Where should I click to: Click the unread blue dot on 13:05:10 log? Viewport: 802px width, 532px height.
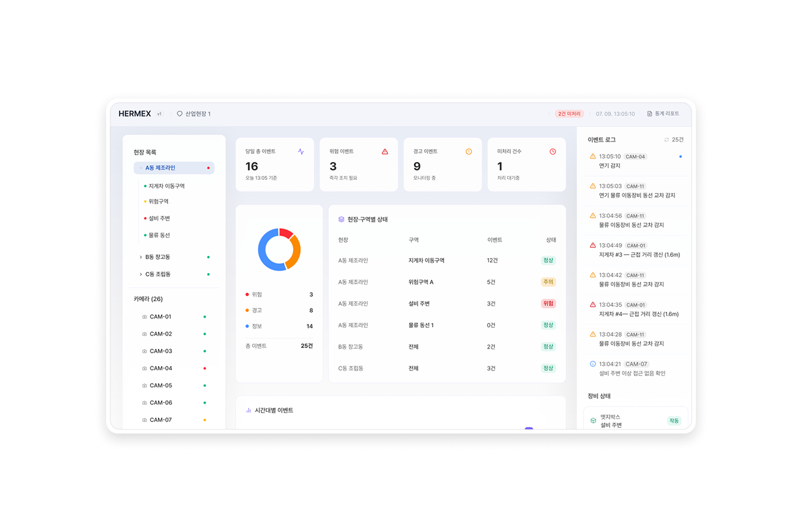681,157
